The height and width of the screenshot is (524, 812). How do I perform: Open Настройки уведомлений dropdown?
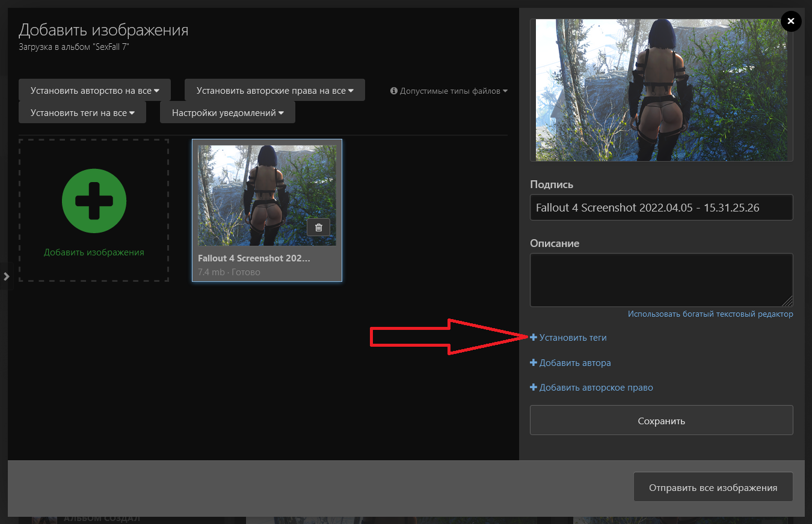[x=227, y=112]
